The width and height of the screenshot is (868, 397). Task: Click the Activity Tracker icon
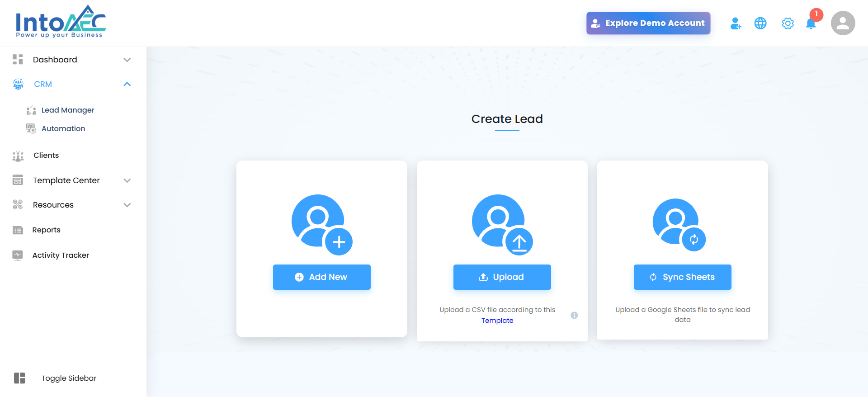click(x=18, y=255)
